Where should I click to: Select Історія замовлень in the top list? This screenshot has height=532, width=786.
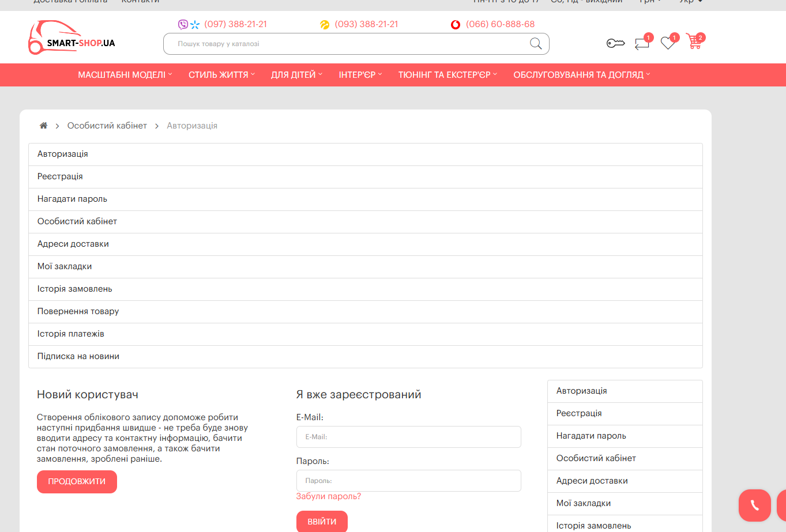75,289
